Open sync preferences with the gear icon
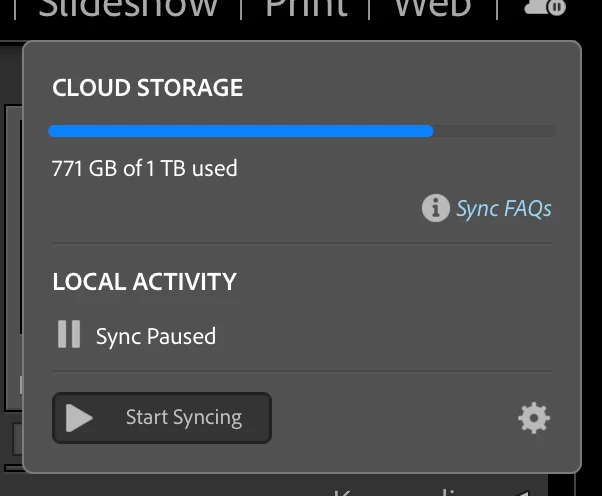The height and width of the screenshot is (496, 602). point(534,418)
